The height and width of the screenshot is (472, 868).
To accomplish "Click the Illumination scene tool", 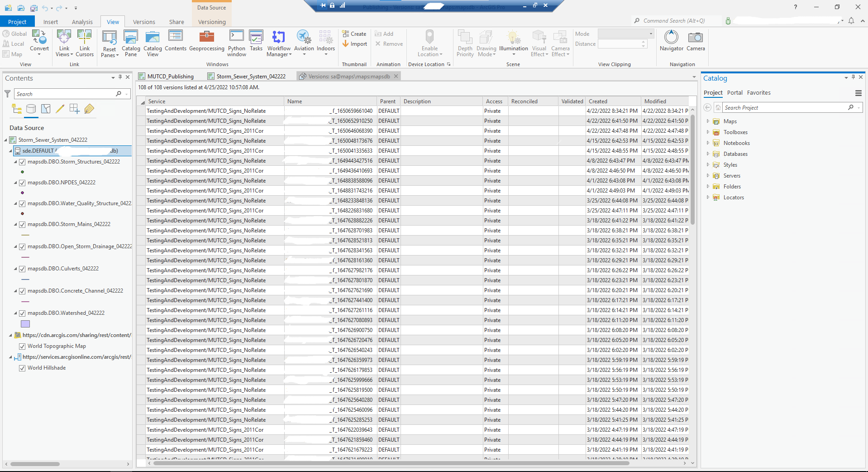I will coord(513,43).
